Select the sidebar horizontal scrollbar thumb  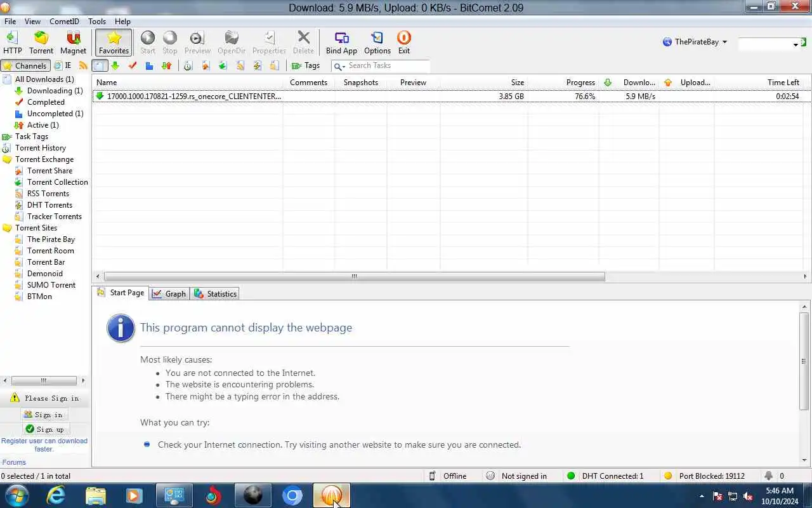tap(44, 380)
